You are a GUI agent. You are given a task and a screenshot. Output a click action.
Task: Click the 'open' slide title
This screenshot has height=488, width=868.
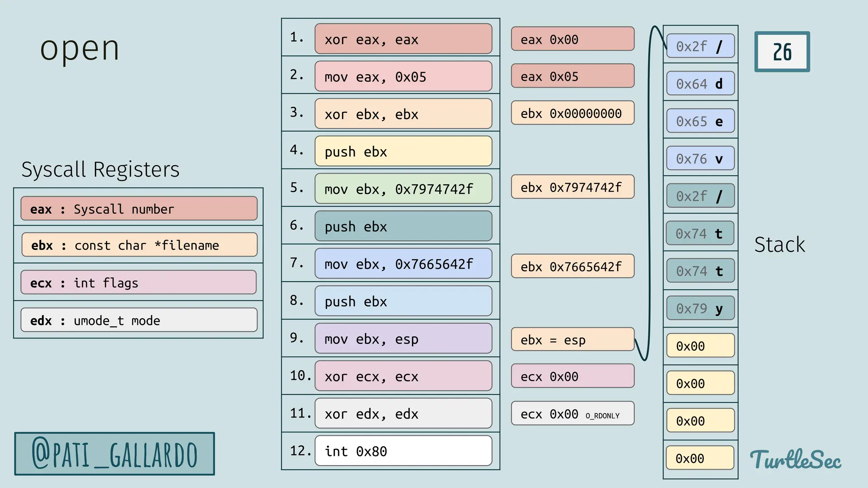click(80, 48)
